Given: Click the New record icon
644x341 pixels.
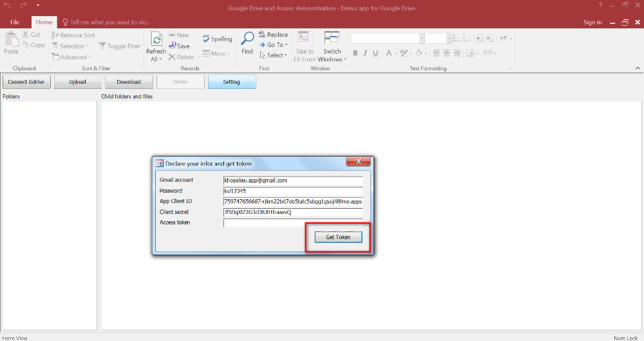Looking at the screenshot, I should (172, 35).
